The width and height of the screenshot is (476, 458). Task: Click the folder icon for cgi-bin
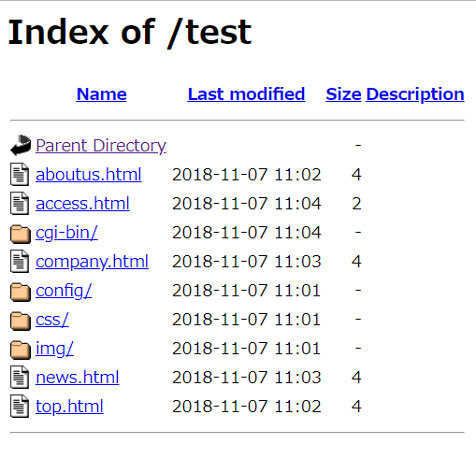click(21, 234)
